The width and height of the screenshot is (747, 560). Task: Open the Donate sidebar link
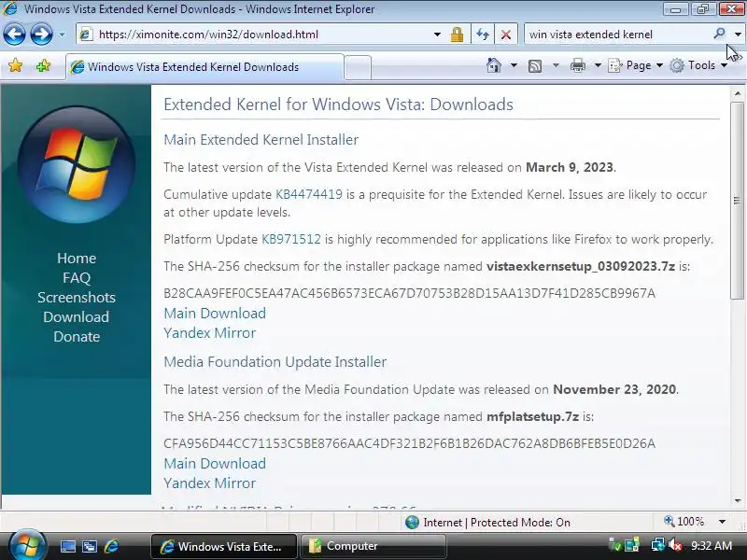tap(77, 336)
